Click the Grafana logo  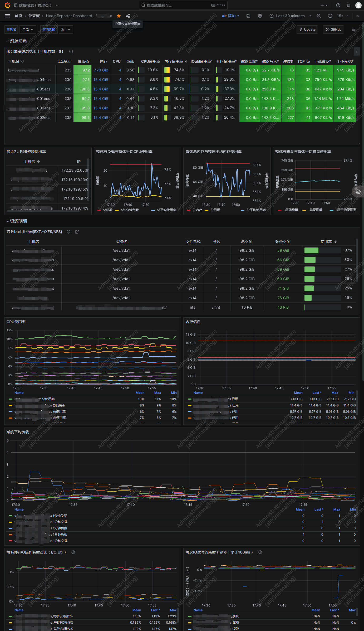[x=7, y=5]
